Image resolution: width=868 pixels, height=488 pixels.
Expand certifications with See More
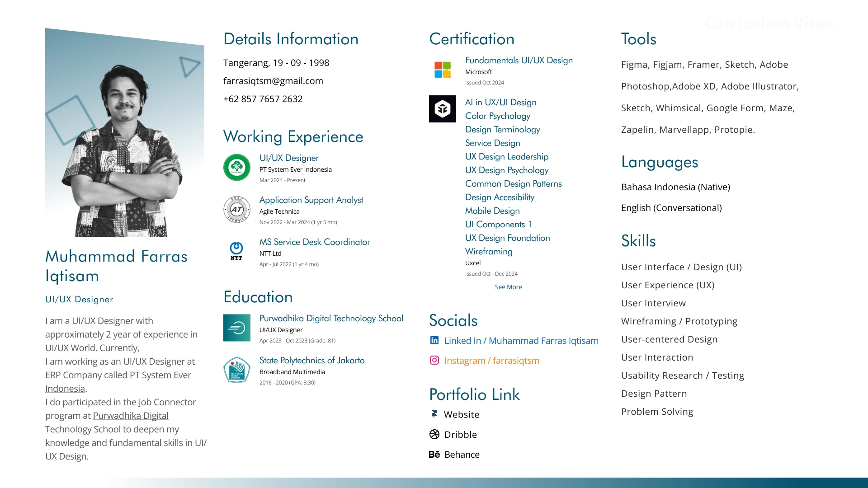point(508,287)
